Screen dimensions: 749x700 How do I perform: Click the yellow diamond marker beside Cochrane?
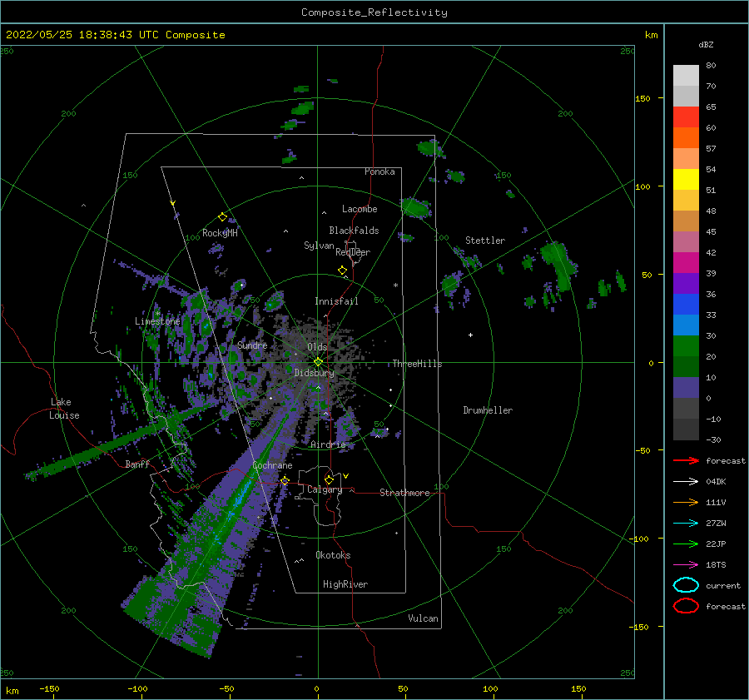285,480
